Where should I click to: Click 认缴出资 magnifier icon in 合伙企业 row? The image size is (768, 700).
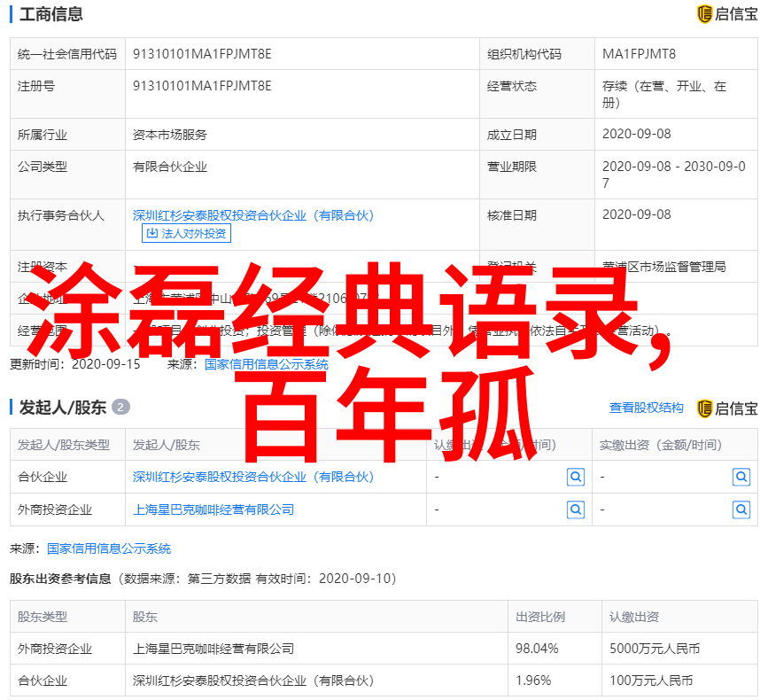tap(576, 477)
